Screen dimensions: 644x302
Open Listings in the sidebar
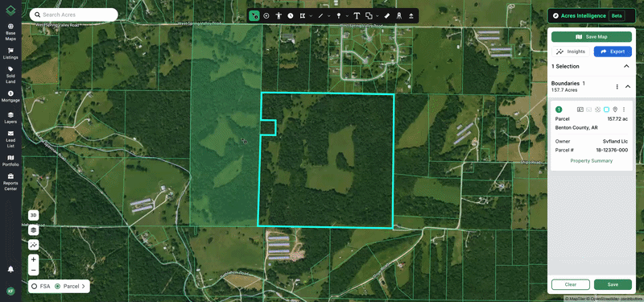(x=10, y=53)
